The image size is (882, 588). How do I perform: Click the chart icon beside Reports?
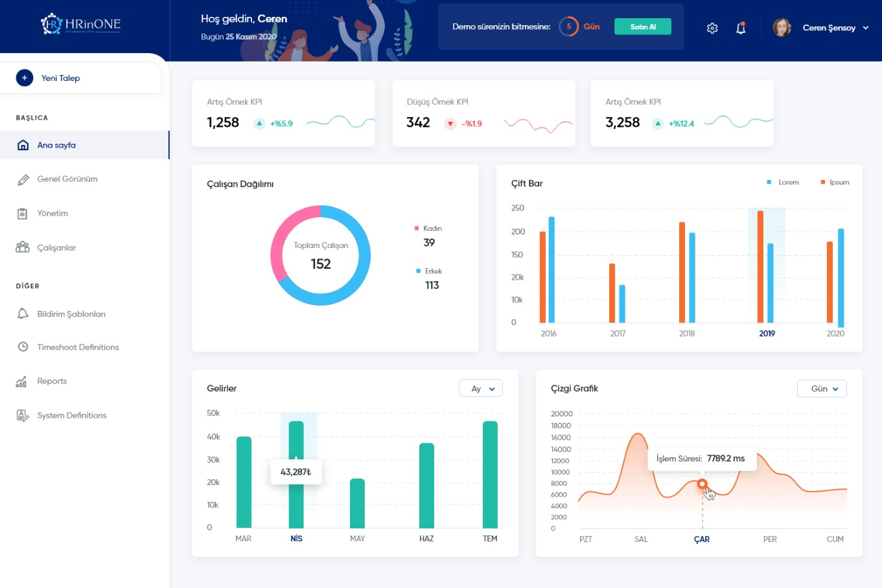coord(22,381)
